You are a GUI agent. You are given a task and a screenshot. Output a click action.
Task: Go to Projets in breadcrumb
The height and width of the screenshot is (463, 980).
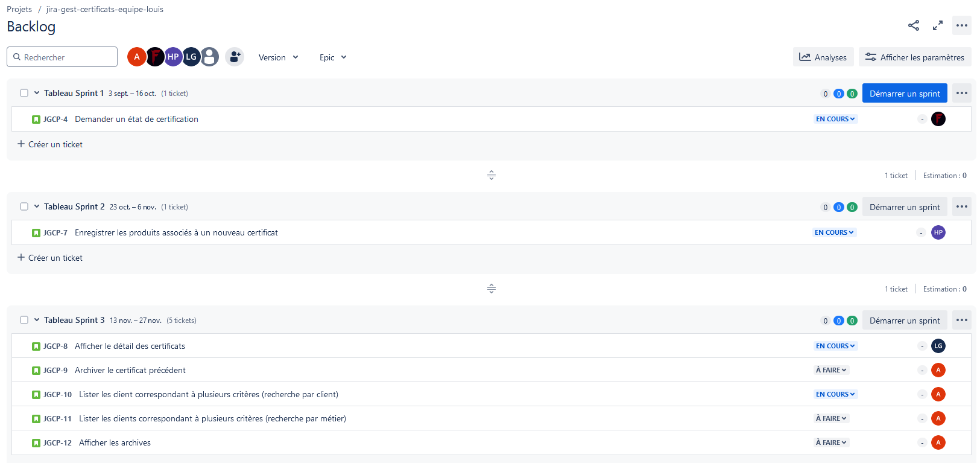pos(19,9)
